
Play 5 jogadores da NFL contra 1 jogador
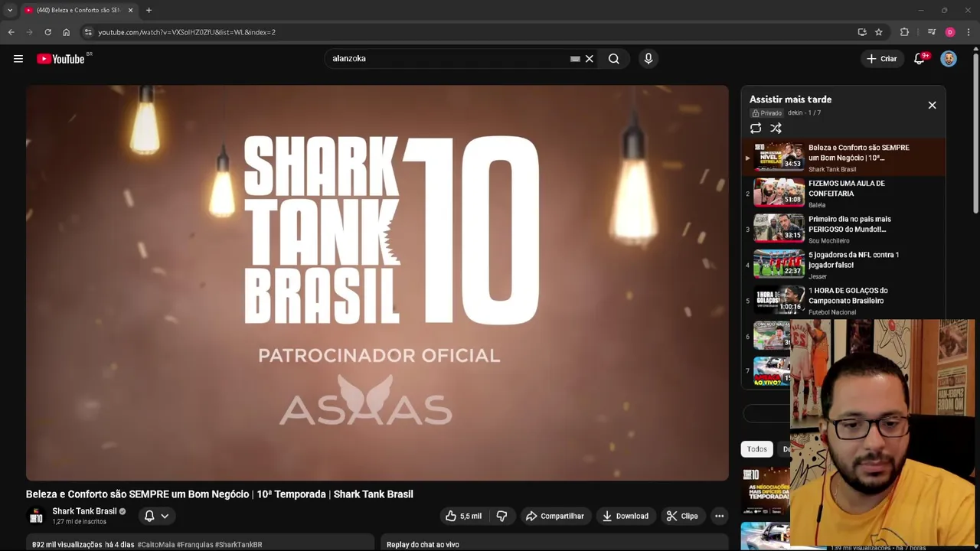click(842, 264)
